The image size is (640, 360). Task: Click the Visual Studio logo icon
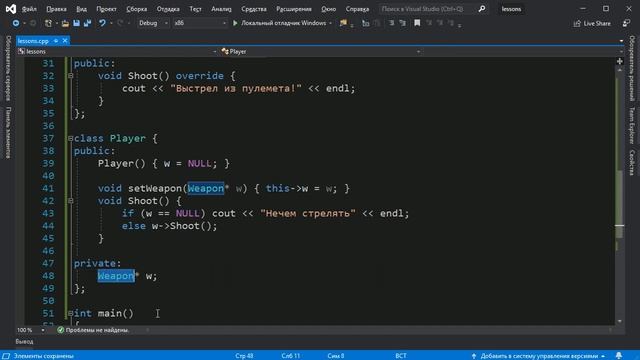point(11,9)
